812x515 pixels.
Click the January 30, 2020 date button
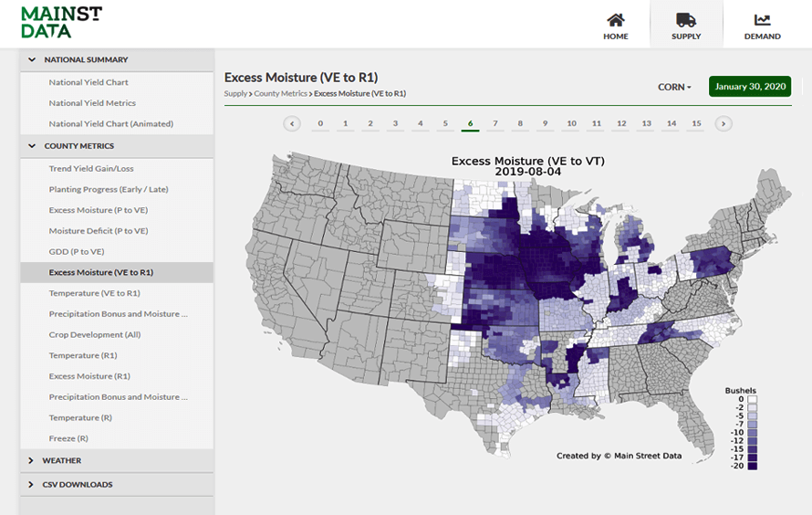[x=749, y=87]
